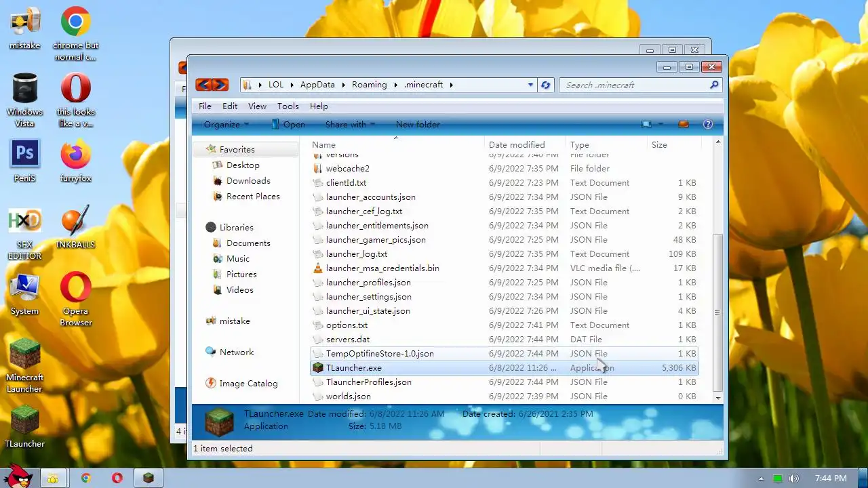Switch to the Minecraft block taskbar button
The height and width of the screenshot is (488, 868).
point(149,479)
